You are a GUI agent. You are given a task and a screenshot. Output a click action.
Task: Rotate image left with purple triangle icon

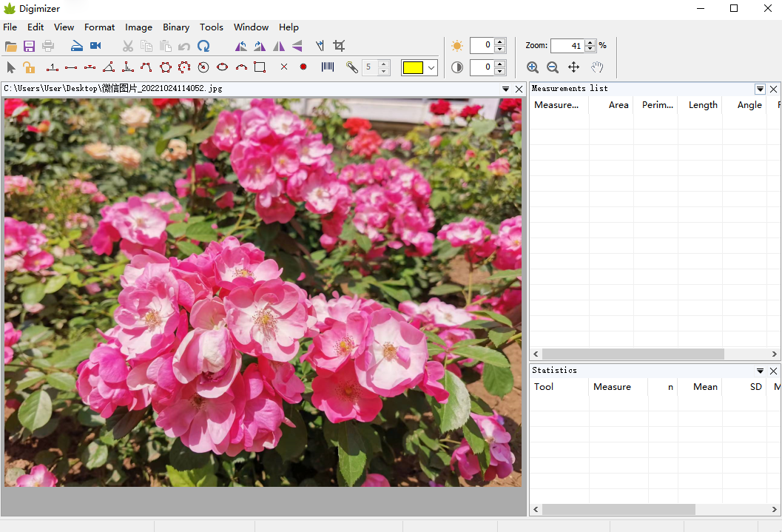coord(241,47)
